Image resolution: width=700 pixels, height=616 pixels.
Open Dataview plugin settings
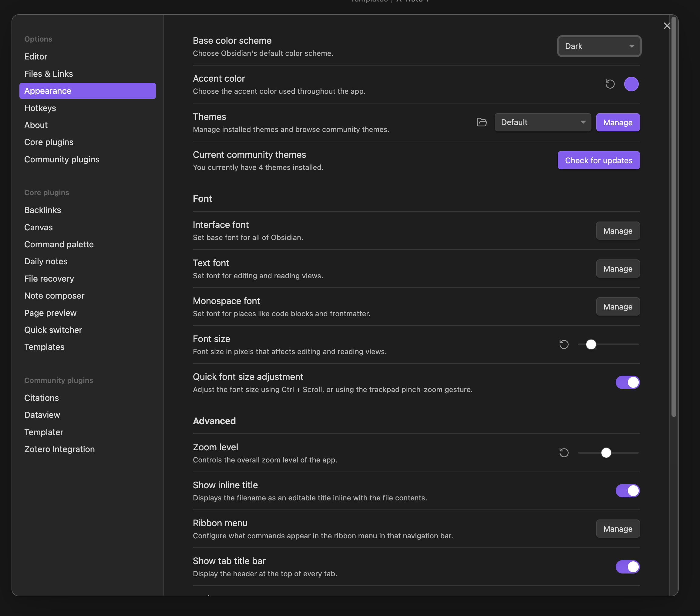click(42, 415)
